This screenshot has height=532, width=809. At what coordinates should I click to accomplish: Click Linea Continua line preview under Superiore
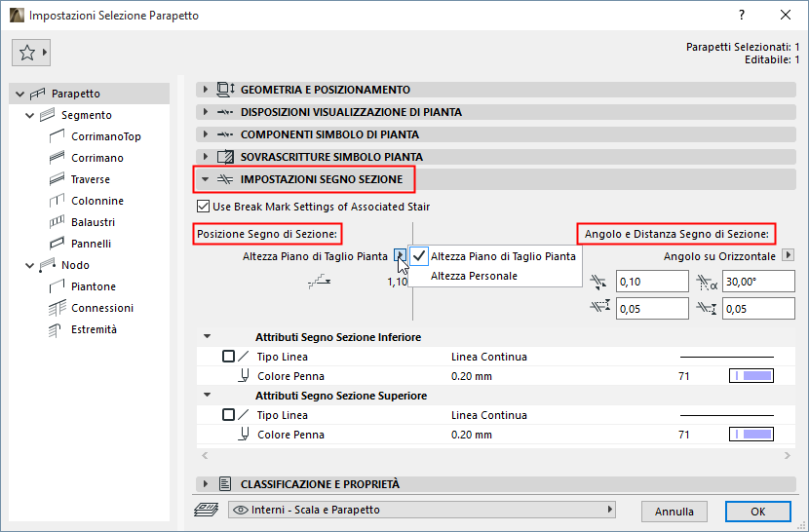point(727,415)
